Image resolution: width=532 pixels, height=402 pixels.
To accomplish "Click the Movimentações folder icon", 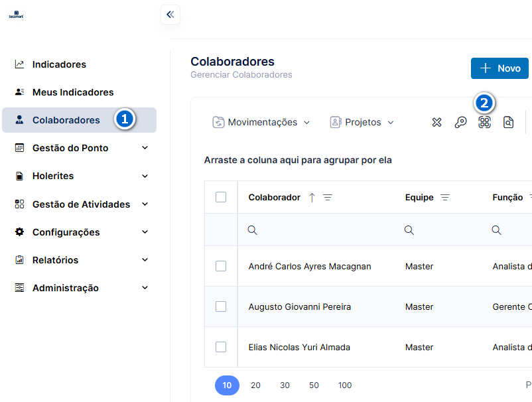I will [218, 122].
